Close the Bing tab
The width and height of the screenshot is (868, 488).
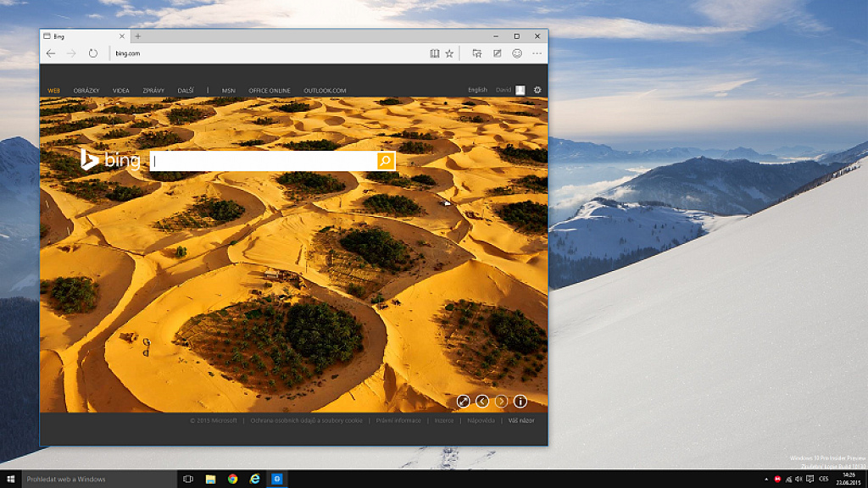coord(122,36)
